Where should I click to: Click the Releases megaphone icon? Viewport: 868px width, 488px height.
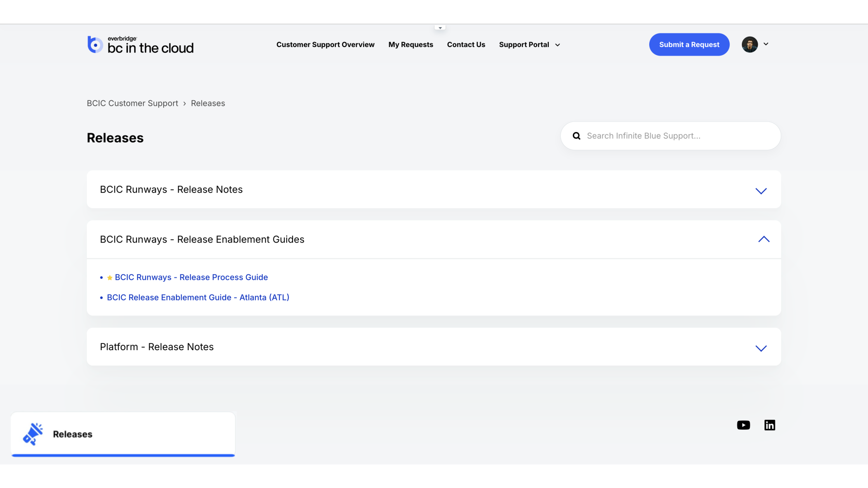tap(33, 434)
